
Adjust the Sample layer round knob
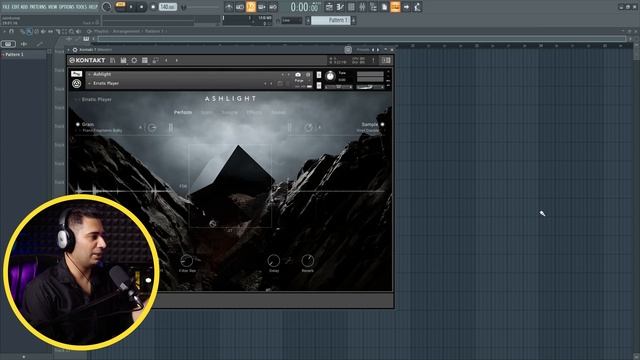[x=309, y=128]
